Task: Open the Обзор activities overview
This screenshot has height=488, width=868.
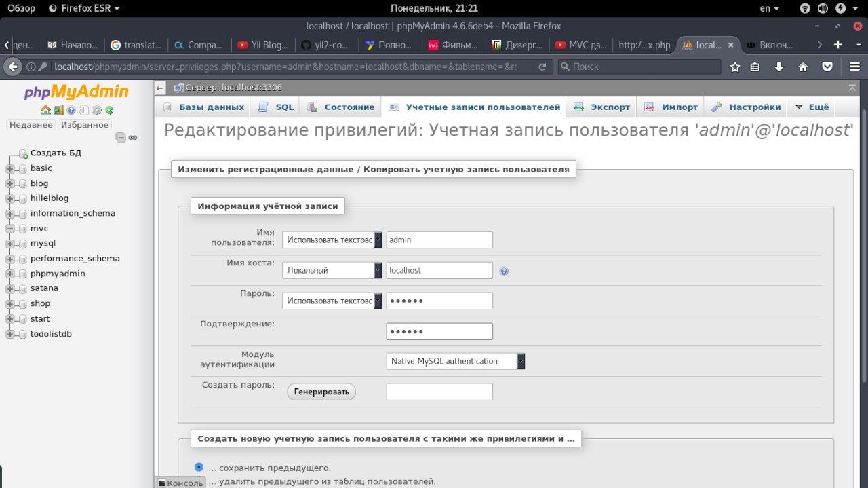Action: (x=21, y=8)
